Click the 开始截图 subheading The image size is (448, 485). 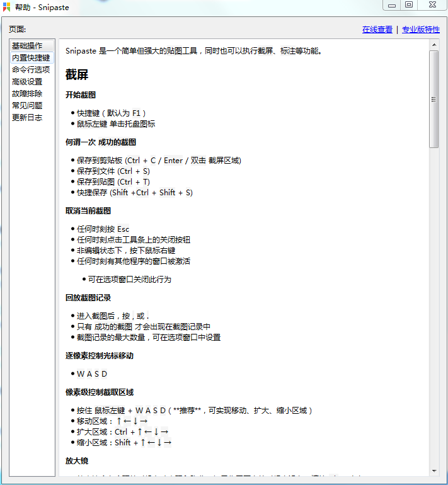tap(81, 94)
